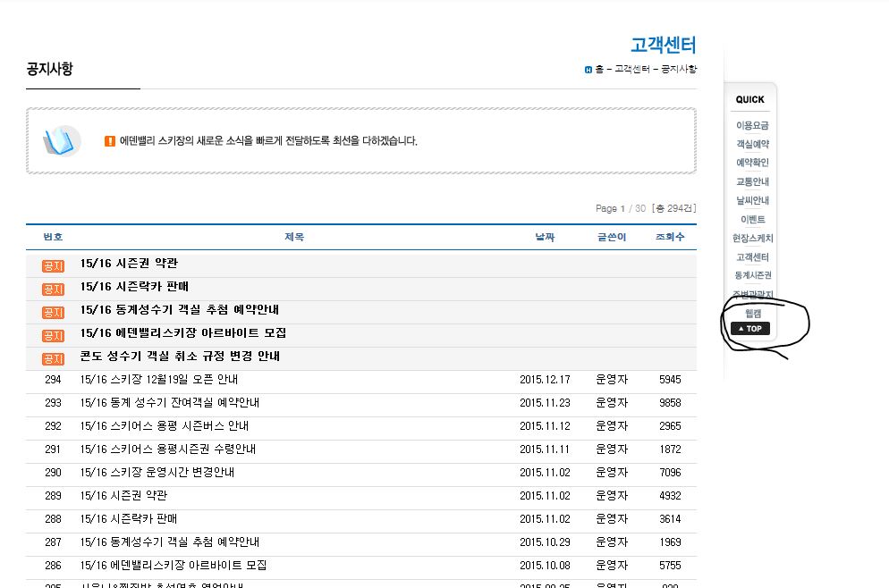Click the date 2015.11.12
This screenshot has width=889, height=588.
point(545,426)
